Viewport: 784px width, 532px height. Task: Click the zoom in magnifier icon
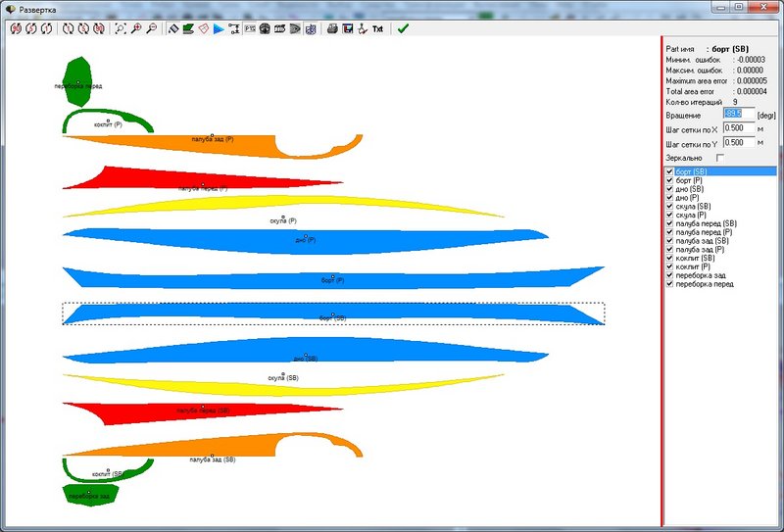pos(135,28)
